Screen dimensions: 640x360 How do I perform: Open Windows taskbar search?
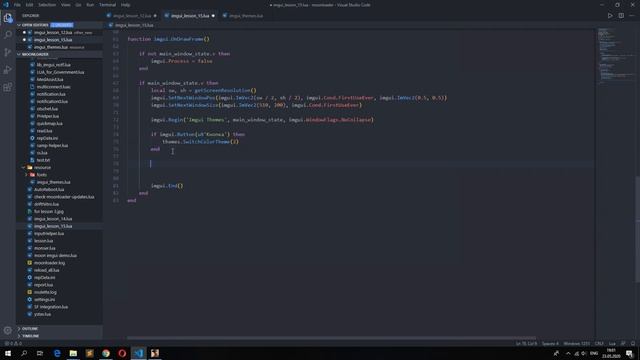(24, 353)
